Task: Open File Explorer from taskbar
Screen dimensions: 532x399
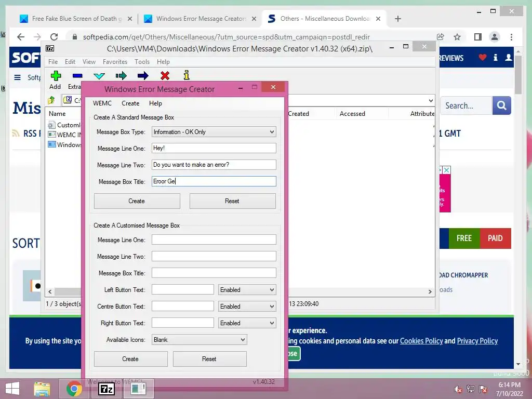Action: (x=42, y=389)
